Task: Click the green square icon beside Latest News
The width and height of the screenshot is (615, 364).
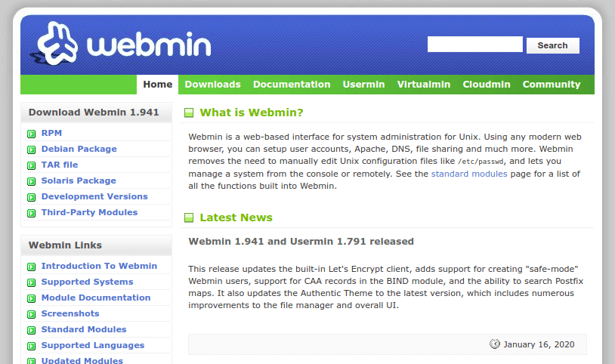Action: pyautogui.click(x=189, y=217)
